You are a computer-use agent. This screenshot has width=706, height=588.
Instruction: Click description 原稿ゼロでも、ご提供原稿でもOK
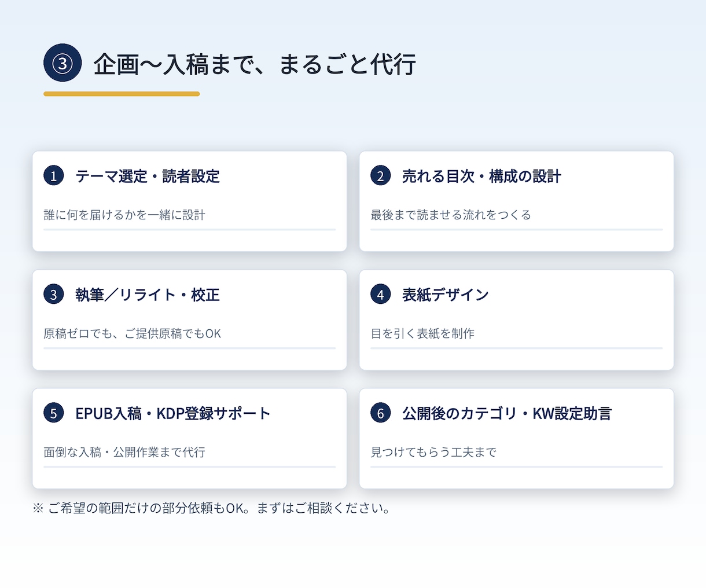click(x=133, y=333)
